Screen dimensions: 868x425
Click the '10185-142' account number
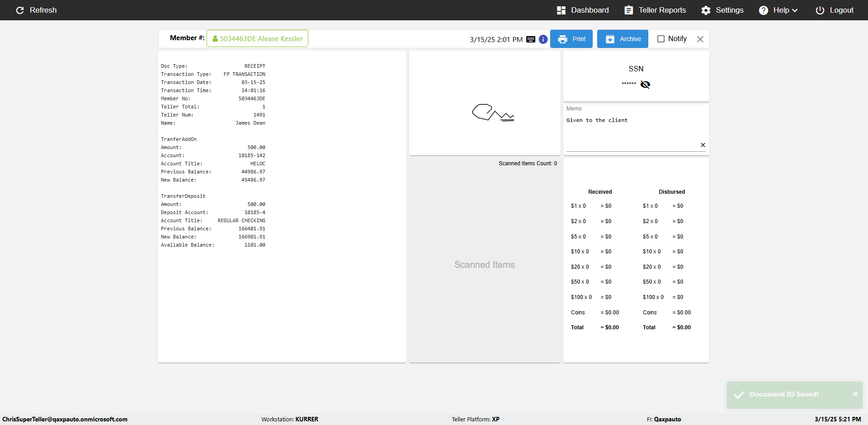252,155
